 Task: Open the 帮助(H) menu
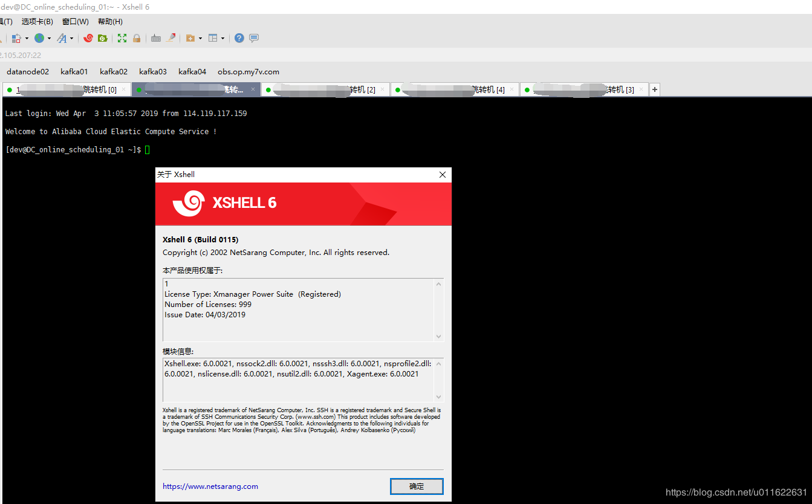109,21
